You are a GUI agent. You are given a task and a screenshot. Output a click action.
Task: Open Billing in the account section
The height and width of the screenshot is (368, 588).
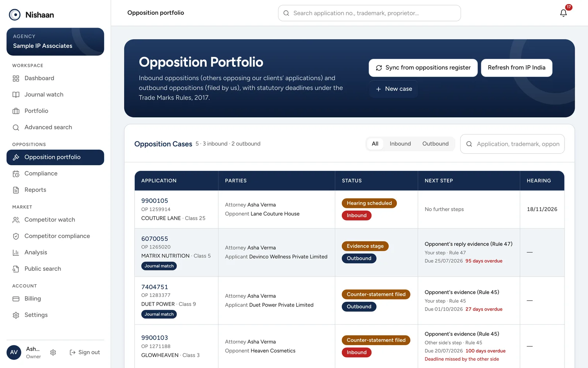[55, 299]
